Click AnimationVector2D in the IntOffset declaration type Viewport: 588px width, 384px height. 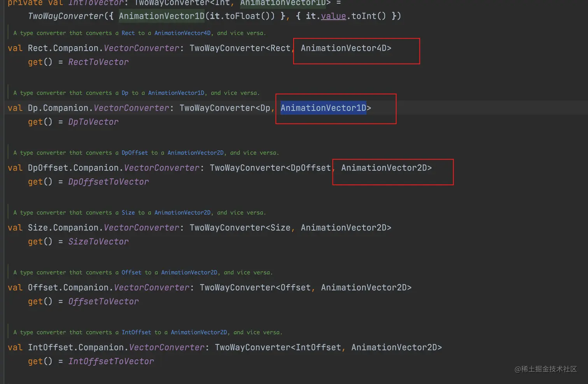pyautogui.click(x=394, y=348)
